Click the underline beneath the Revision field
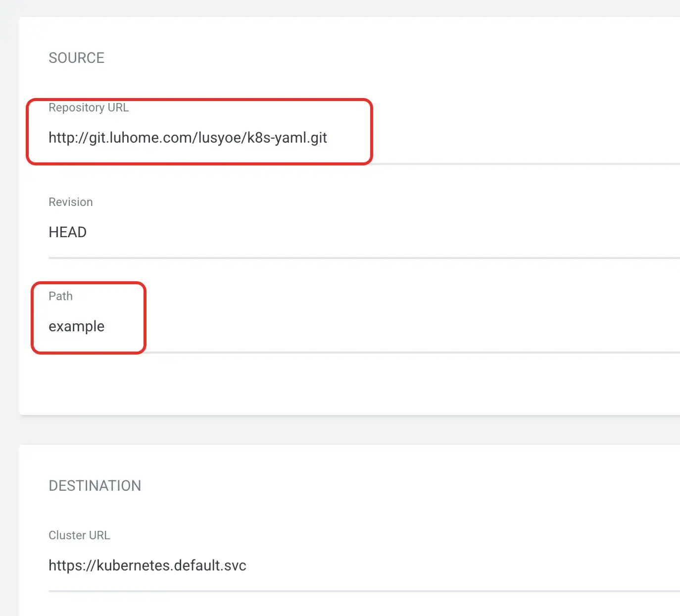 click(x=346, y=258)
